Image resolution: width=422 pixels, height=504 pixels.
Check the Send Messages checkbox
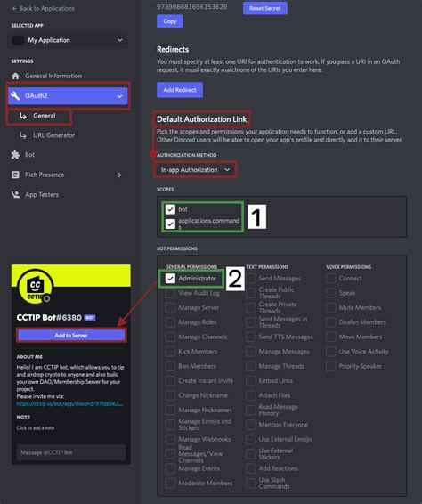(x=250, y=279)
